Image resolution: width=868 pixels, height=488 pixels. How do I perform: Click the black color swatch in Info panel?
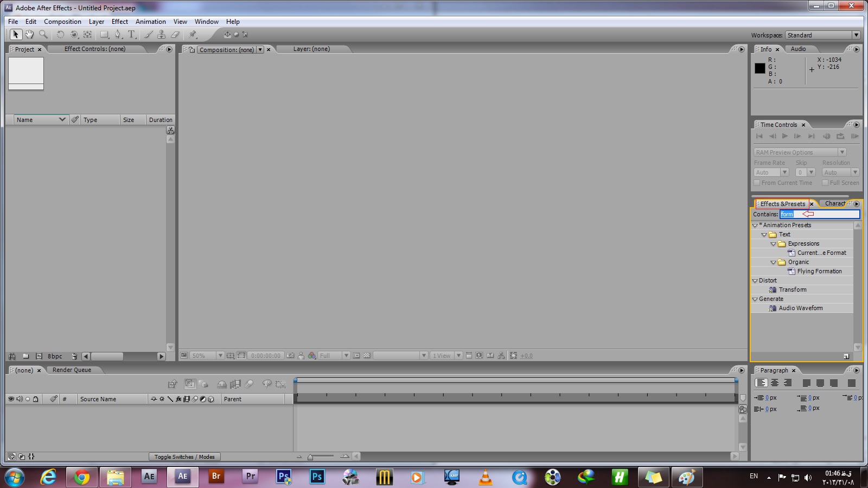760,68
